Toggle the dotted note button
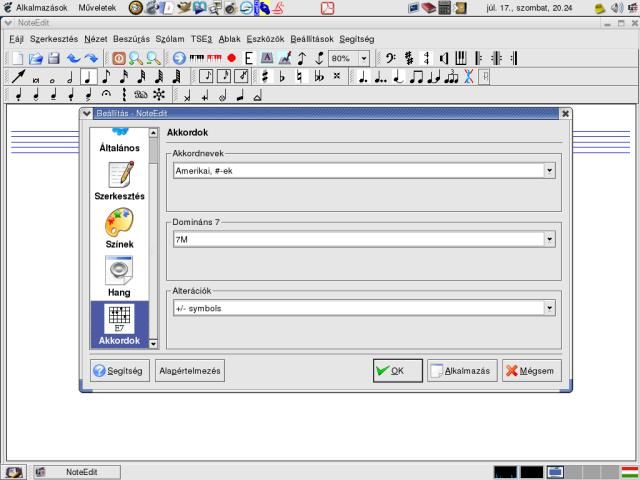 click(362, 76)
